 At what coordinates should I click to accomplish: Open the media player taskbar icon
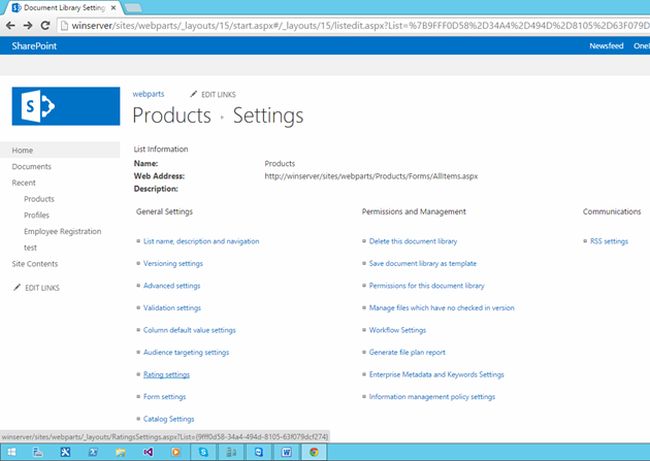[x=176, y=452]
